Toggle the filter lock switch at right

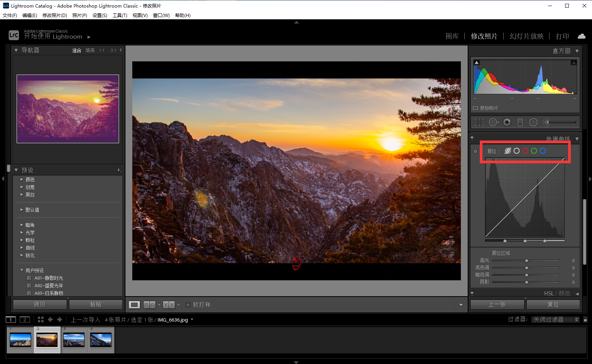pos(585,319)
